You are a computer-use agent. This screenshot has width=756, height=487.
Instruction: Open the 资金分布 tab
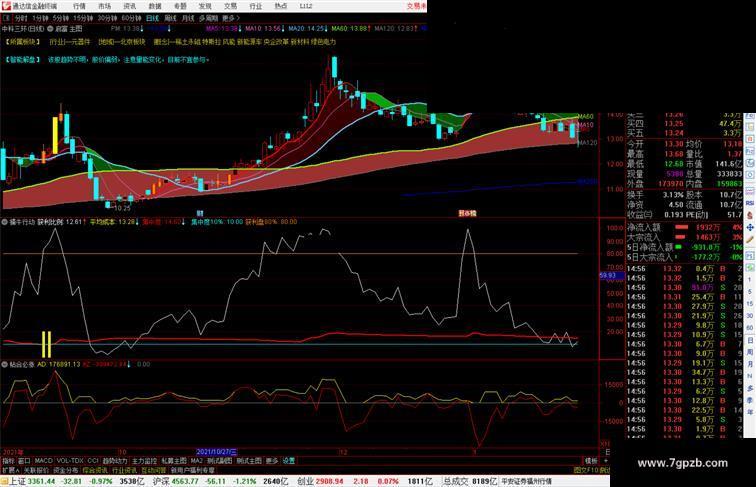[66, 470]
